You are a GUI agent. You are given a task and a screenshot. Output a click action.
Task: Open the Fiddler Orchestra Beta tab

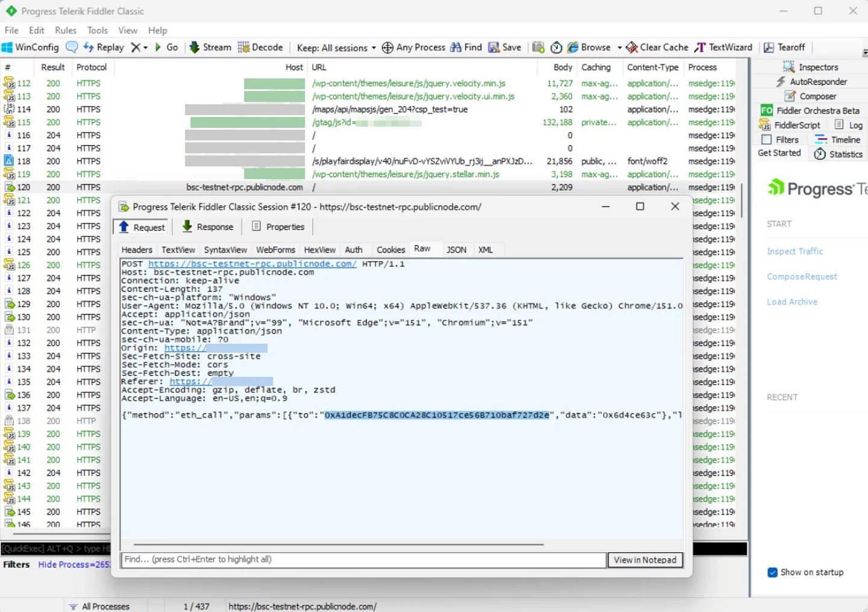pos(810,110)
